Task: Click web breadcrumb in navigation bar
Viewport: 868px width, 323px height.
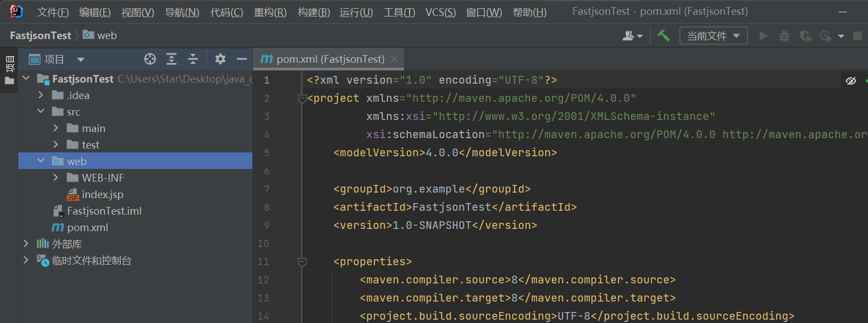Action: [100, 35]
